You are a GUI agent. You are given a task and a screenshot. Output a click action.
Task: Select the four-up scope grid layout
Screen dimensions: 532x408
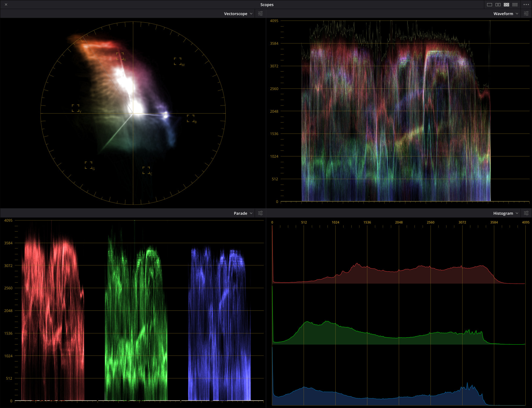click(x=506, y=5)
